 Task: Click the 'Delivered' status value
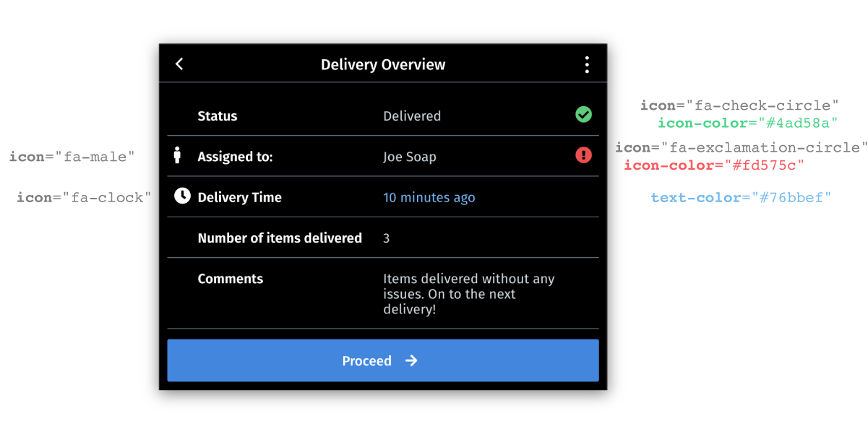coord(412,116)
